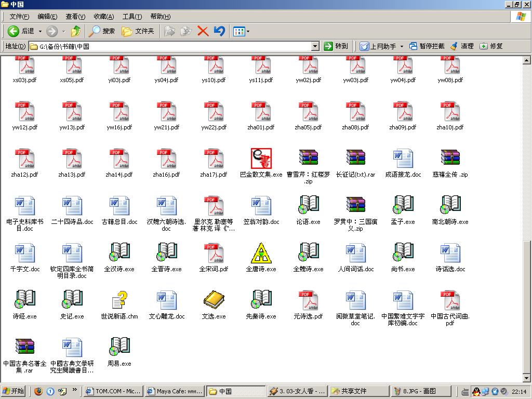
Task: Select the 全唐诗.exe file icon
Action: click(x=261, y=253)
